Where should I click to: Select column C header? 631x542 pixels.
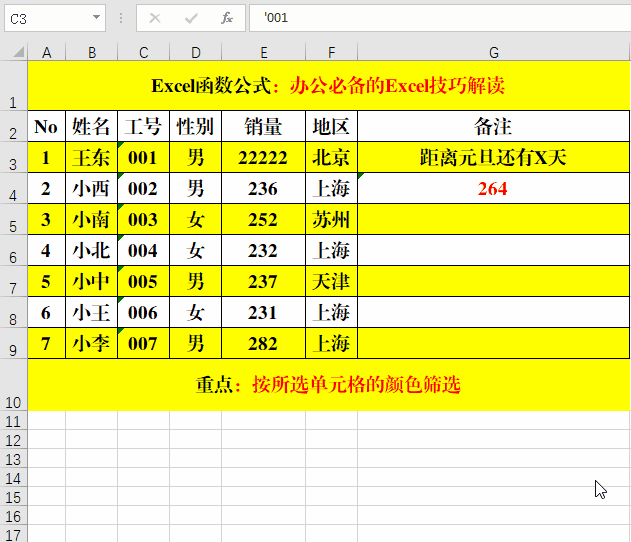click(144, 52)
